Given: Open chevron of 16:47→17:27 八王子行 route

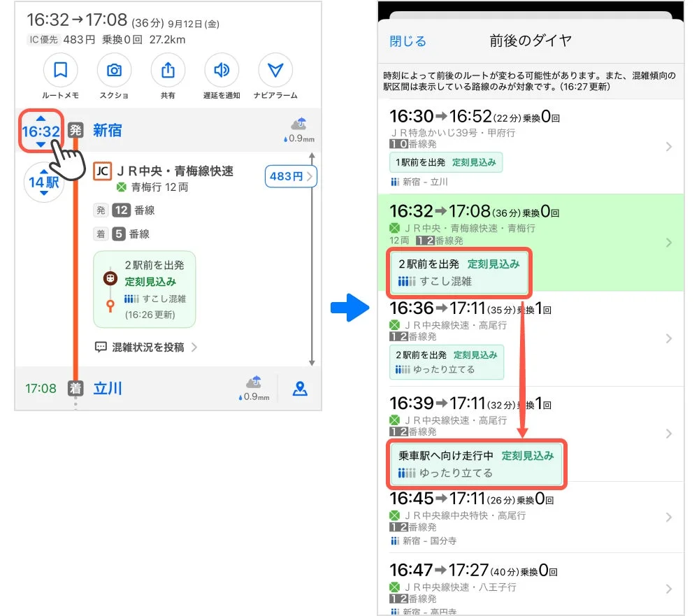Looking at the screenshot, I should [x=669, y=589].
